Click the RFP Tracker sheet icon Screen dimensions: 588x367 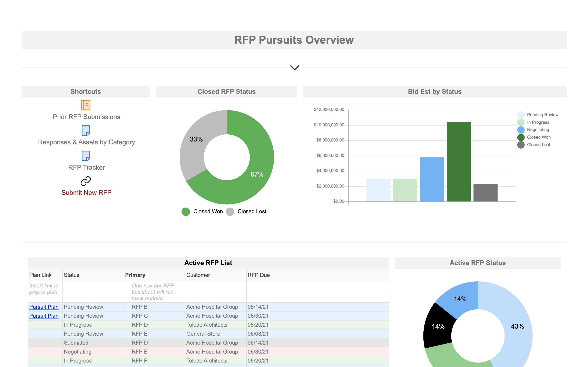[86, 156]
